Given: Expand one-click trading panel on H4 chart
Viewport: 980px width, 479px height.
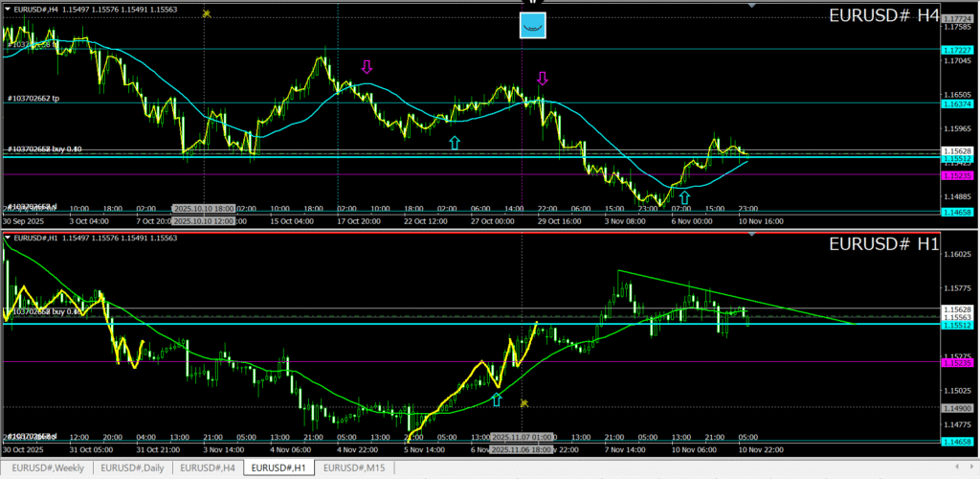Looking at the screenshot, I should tap(8, 9).
